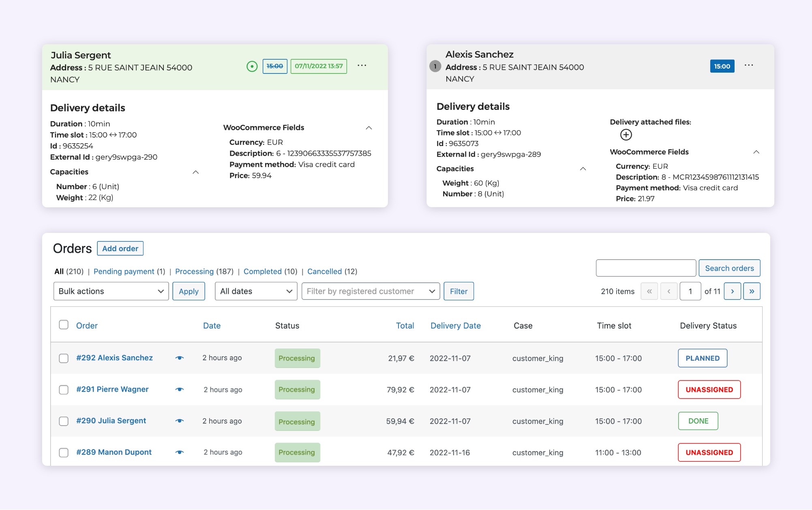Viewport: 812px width, 510px height.
Task: Show Processing orders filter
Action: pos(194,271)
